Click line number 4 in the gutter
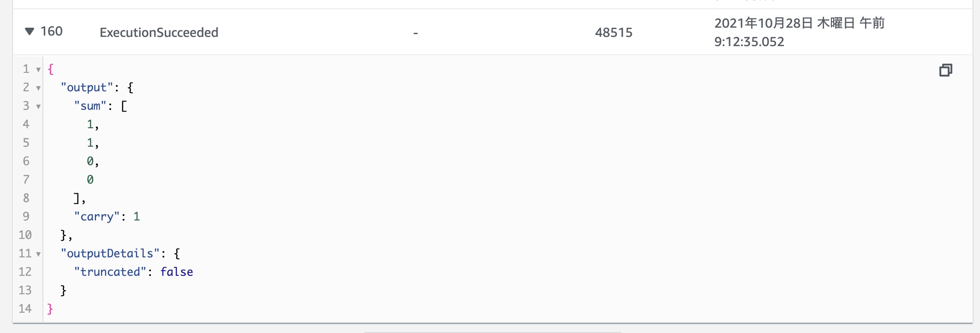 point(26,125)
